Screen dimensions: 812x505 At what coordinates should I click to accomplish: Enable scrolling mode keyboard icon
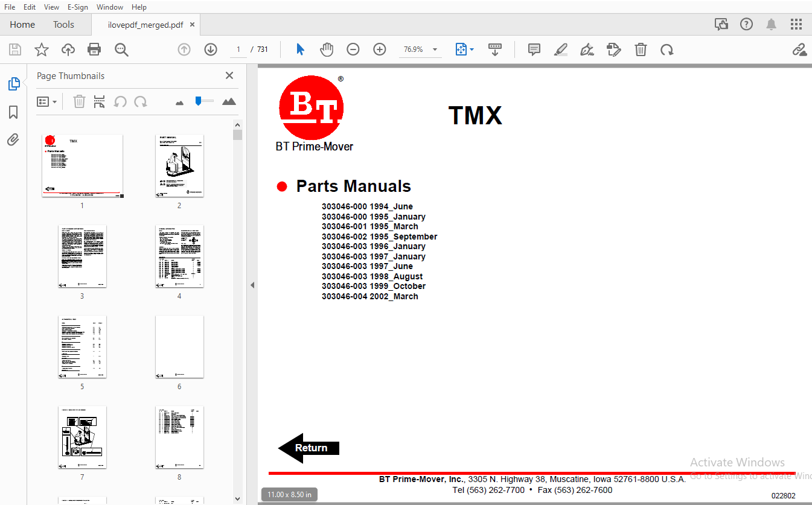495,49
